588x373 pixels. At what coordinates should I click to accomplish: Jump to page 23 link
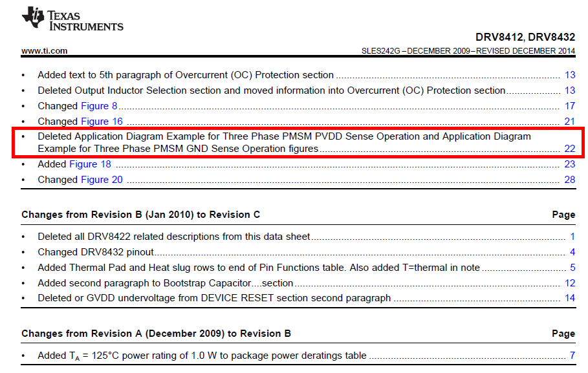[x=570, y=164]
